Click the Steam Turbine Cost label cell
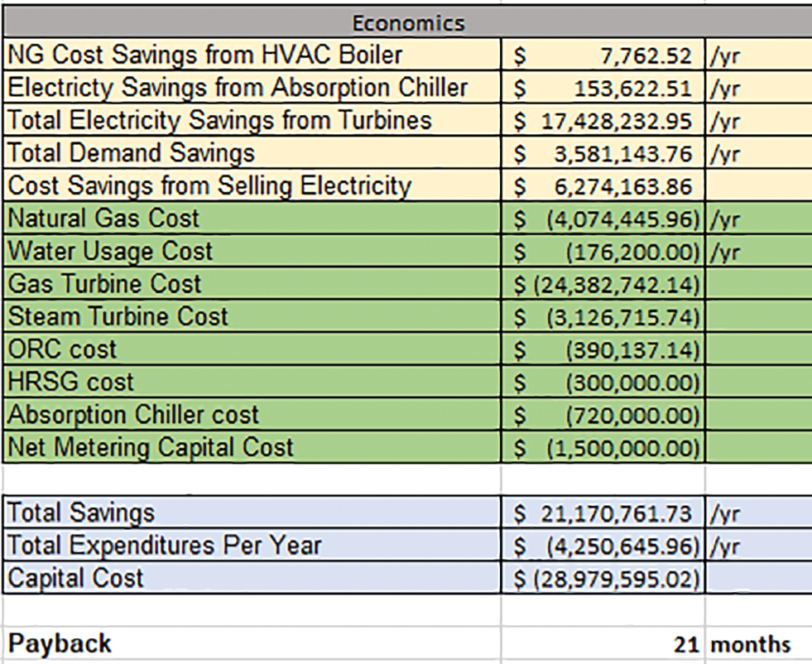 coord(118,316)
